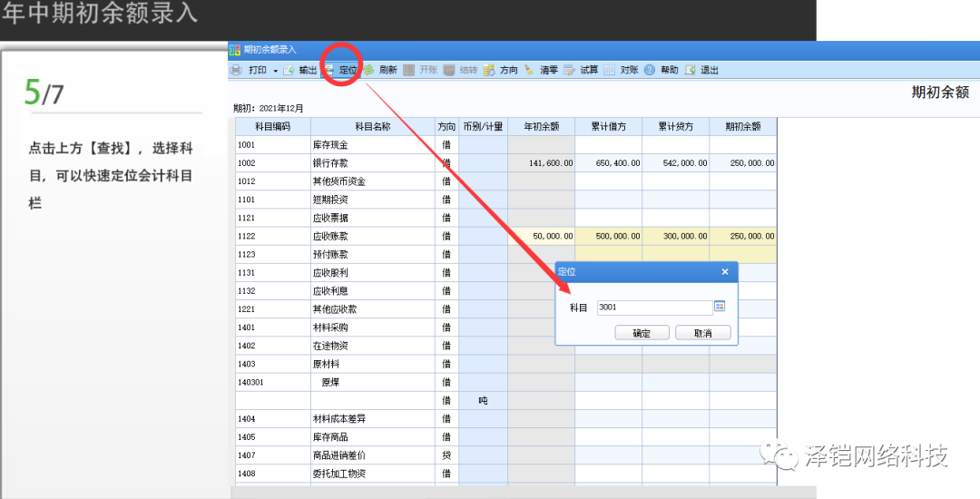Open 帮助 (Help) from the toolbar
This screenshot has height=499, width=980.
[x=651, y=70]
